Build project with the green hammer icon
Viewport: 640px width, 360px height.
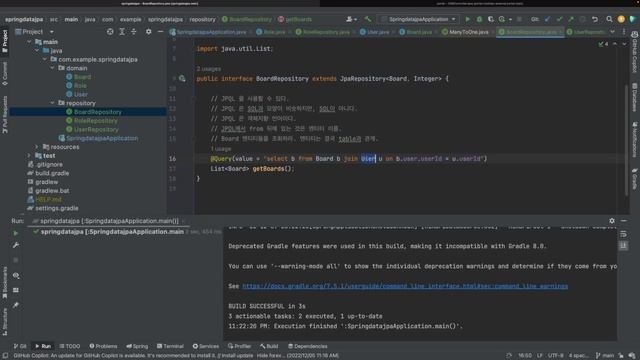click(368, 19)
